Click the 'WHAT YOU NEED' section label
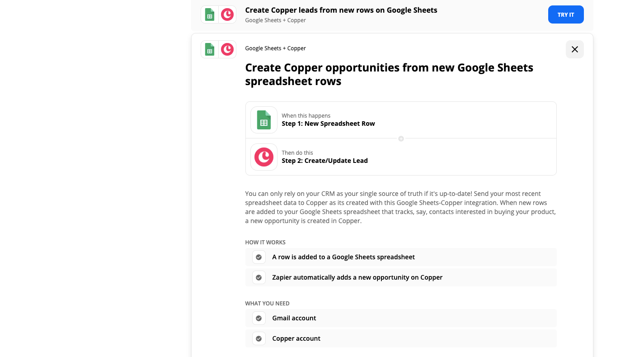This screenshot has height=357, width=644. (x=267, y=304)
